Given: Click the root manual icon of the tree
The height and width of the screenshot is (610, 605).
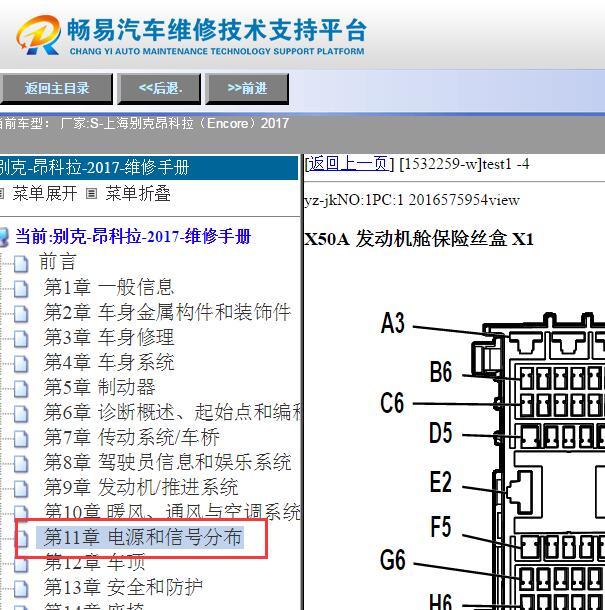Looking at the screenshot, I should [x=4, y=237].
